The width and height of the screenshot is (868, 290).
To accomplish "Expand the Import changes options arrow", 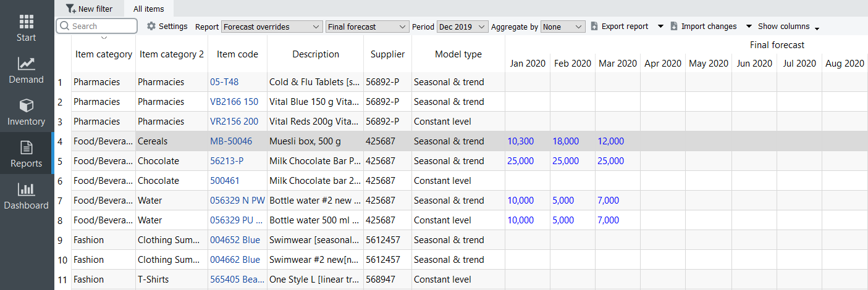I will [749, 27].
